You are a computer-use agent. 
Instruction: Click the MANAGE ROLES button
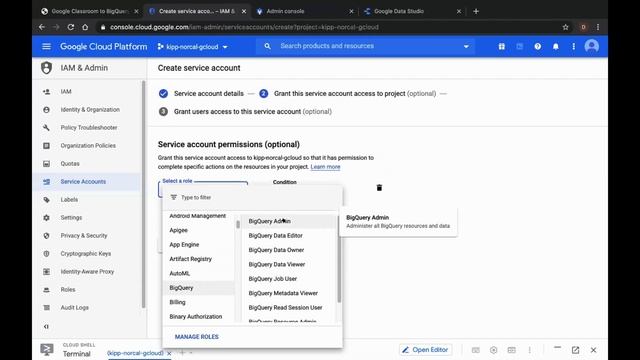pos(197,337)
